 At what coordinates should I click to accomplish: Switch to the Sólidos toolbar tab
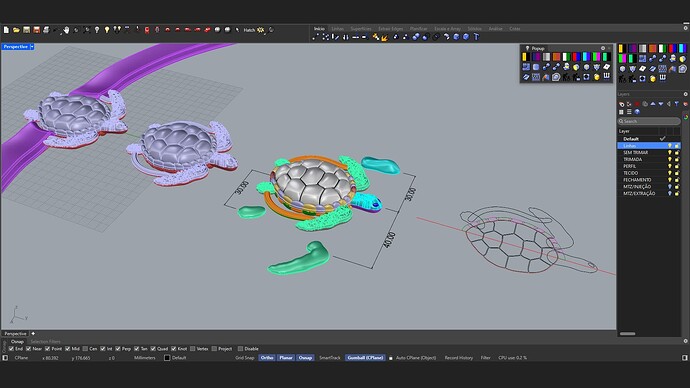[474, 29]
